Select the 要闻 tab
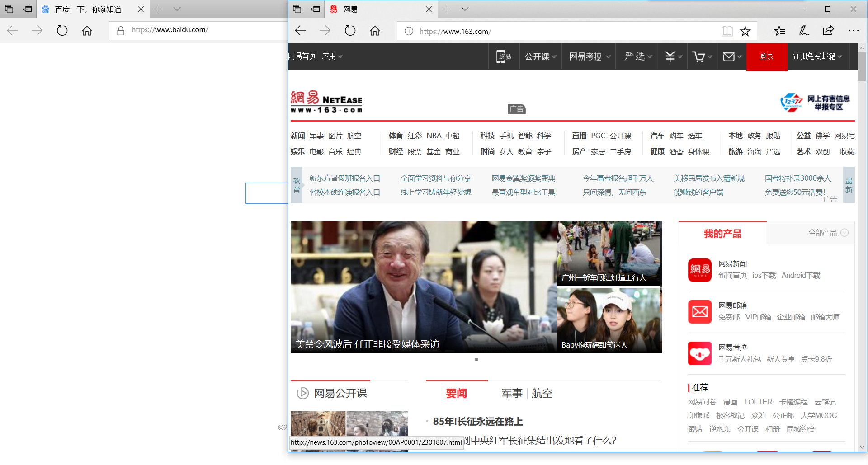Image resolution: width=868 pixels, height=465 pixels. (456, 393)
